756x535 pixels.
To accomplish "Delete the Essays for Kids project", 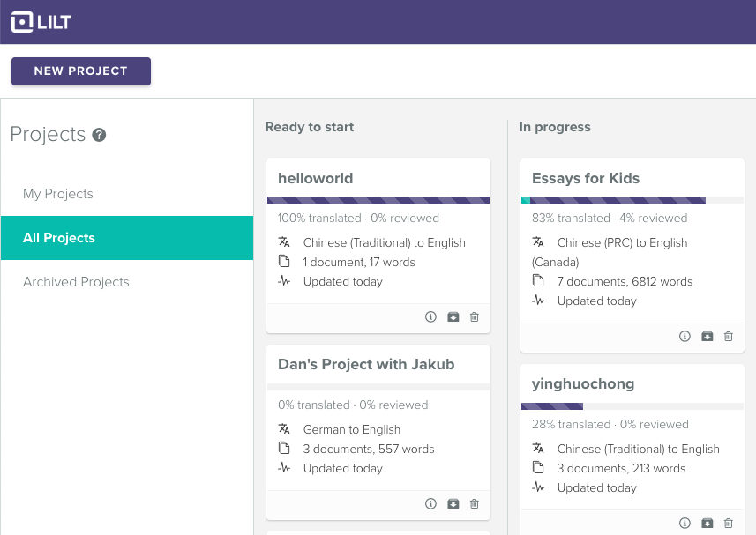I will click(x=729, y=337).
